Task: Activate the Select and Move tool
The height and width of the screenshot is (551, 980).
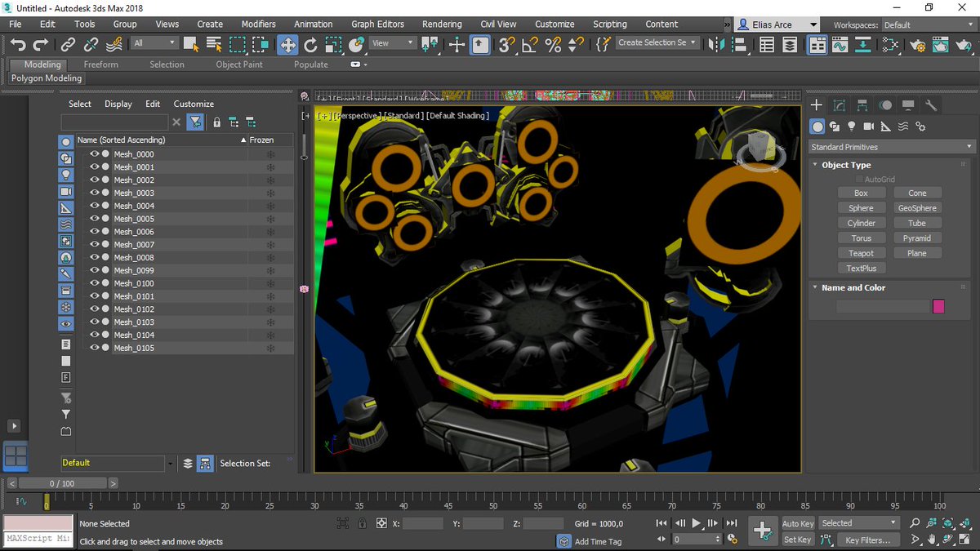Action: point(287,45)
